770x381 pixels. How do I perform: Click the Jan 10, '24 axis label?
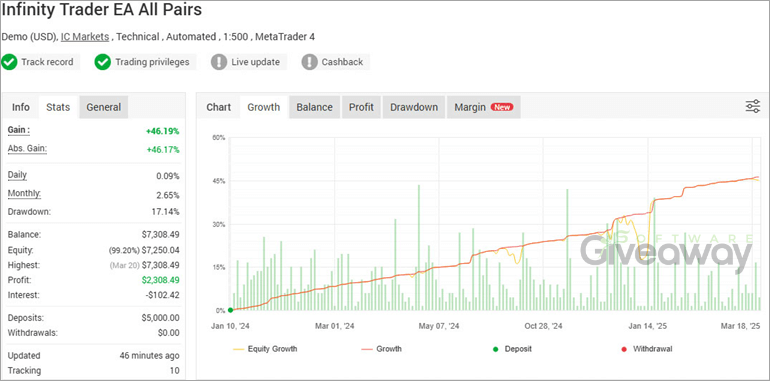230,326
